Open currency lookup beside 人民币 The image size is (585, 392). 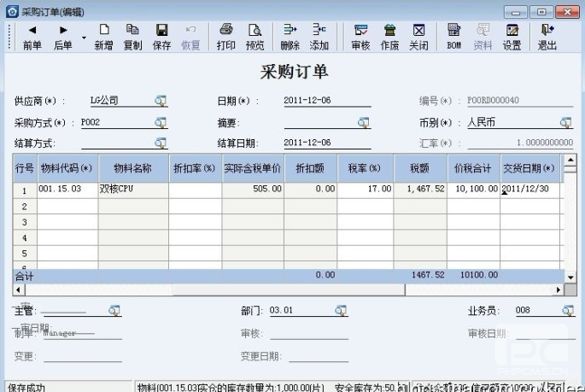coord(565,122)
